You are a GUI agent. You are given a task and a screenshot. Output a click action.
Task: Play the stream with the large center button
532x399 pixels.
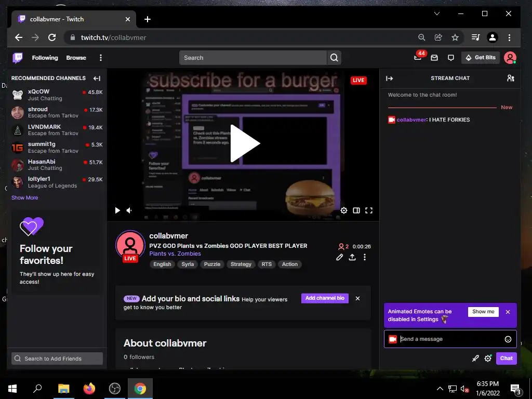click(x=245, y=143)
